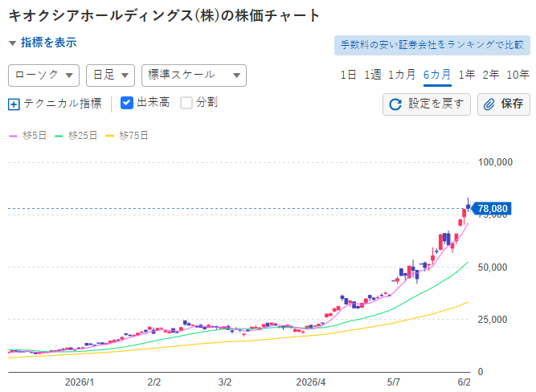The image size is (536, 392).
Task: Click the 100,000 axis label
Action: [x=495, y=162]
